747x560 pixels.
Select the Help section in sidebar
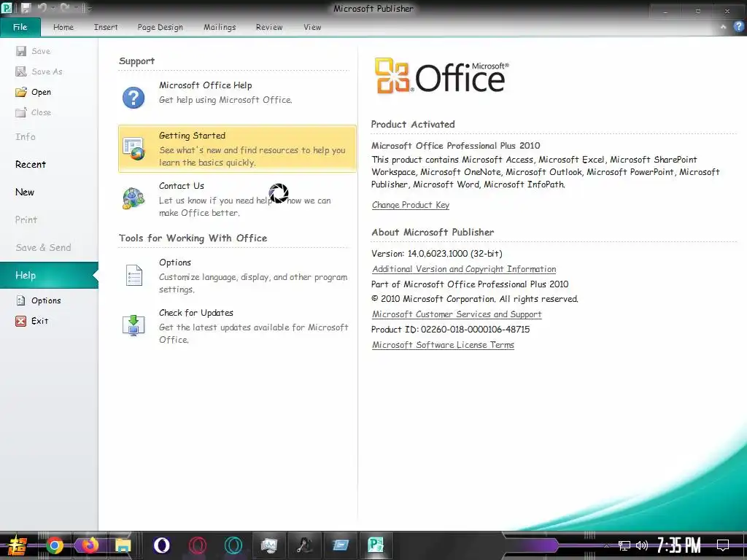(x=47, y=275)
